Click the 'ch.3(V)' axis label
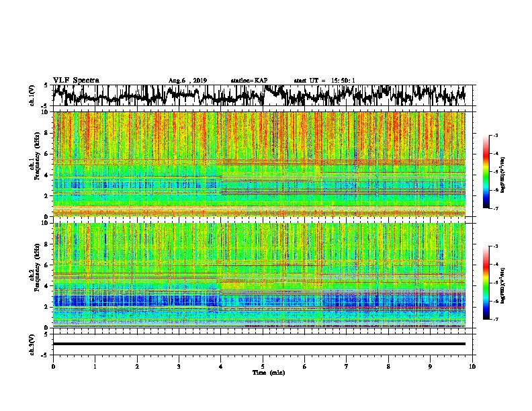 32,345
